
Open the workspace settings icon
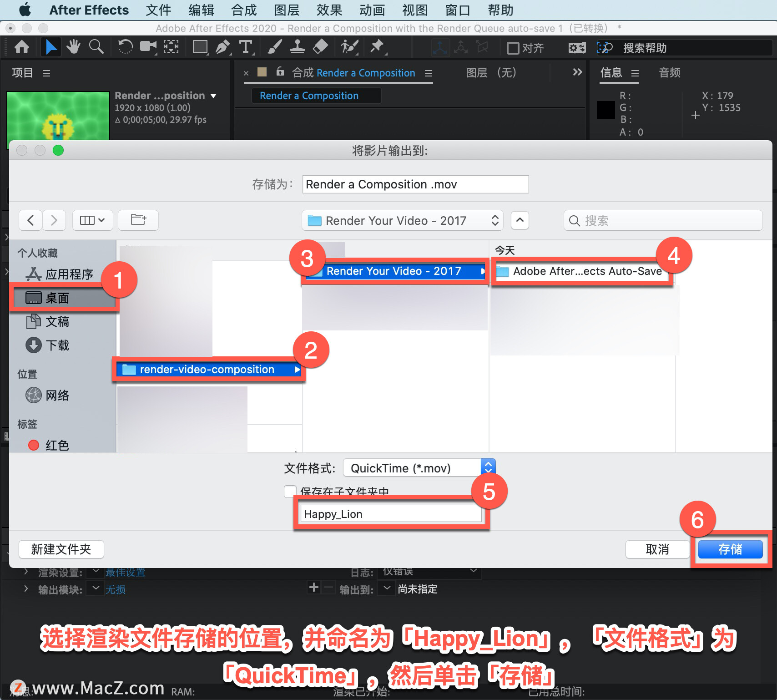pyautogui.click(x=577, y=48)
